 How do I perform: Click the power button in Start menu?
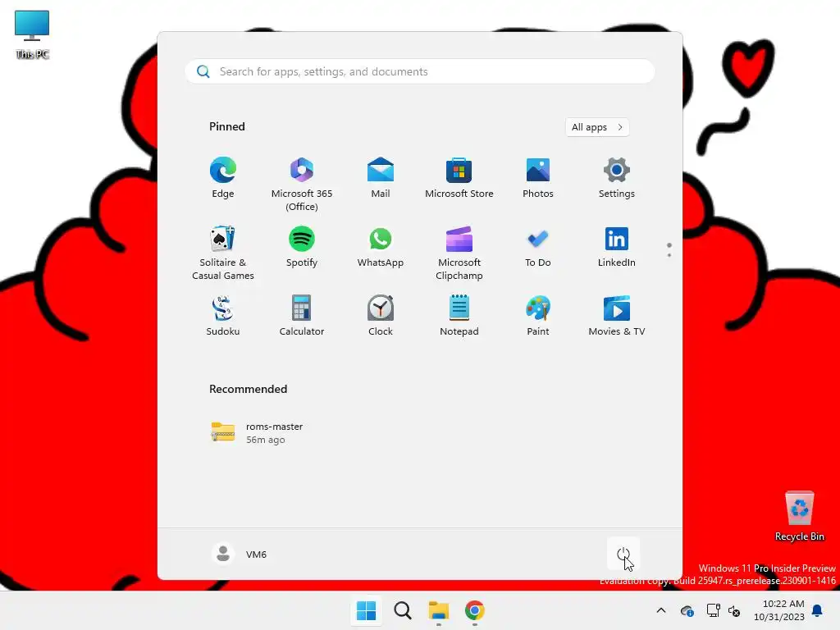point(623,554)
